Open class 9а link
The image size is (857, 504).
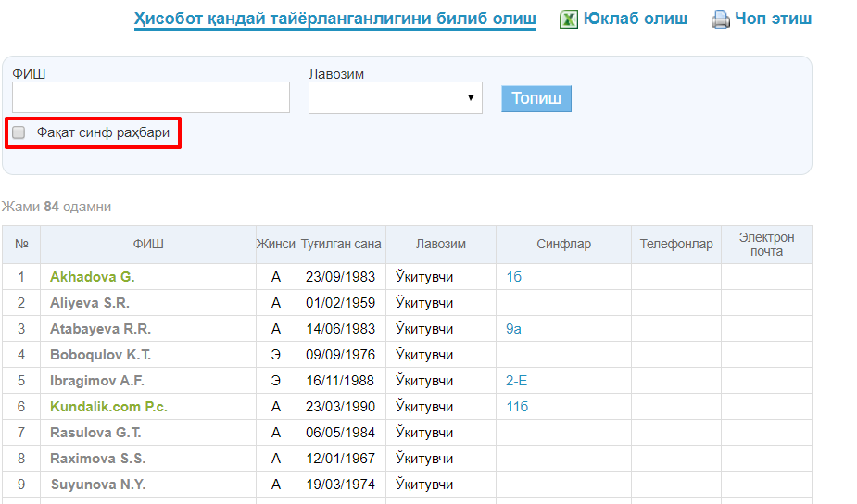pos(513,329)
